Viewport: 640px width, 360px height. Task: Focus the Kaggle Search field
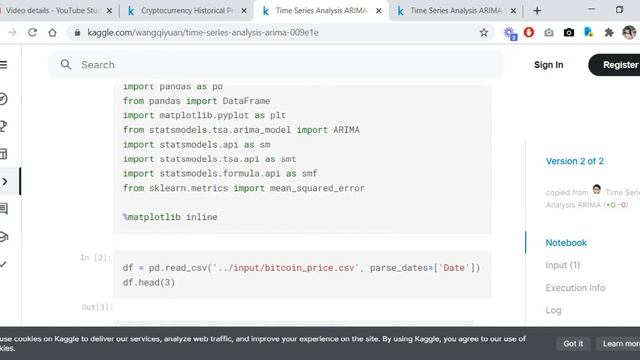click(276, 64)
